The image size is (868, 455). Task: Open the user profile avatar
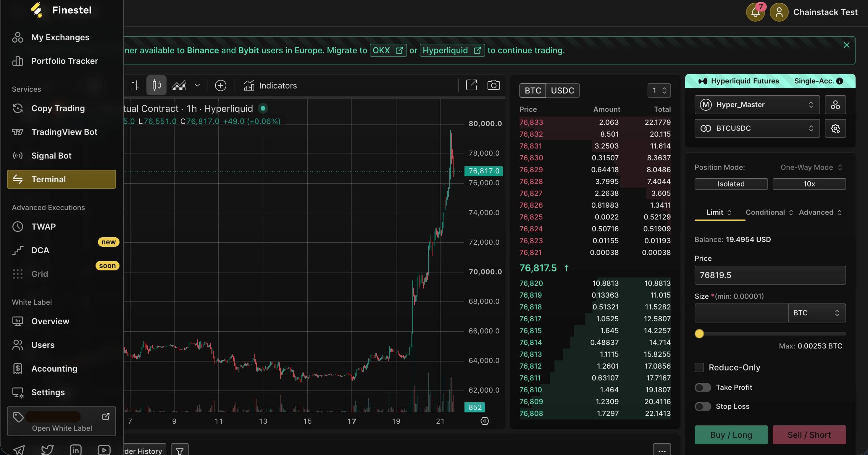[x=779, y=12]
